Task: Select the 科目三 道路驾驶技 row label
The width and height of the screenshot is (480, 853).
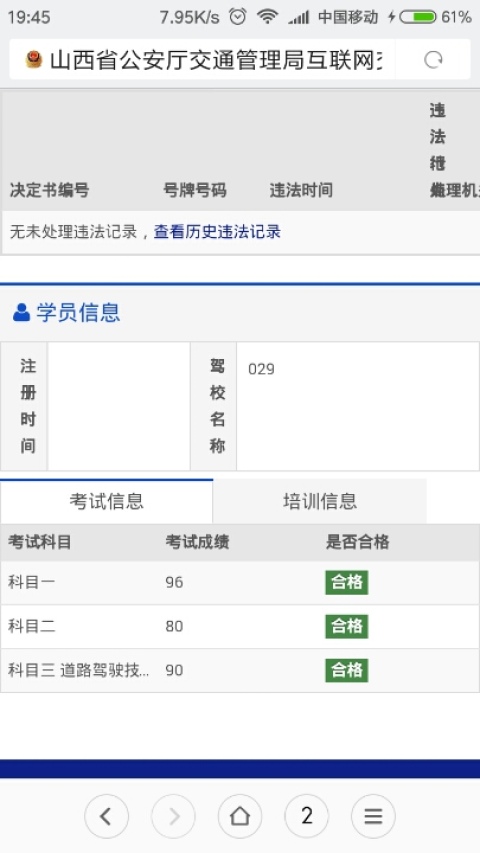Action: [x=78, y=670]
